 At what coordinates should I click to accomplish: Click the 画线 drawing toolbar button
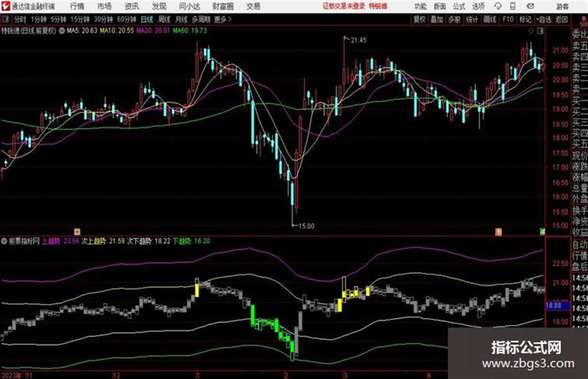(x=490, y=19)
